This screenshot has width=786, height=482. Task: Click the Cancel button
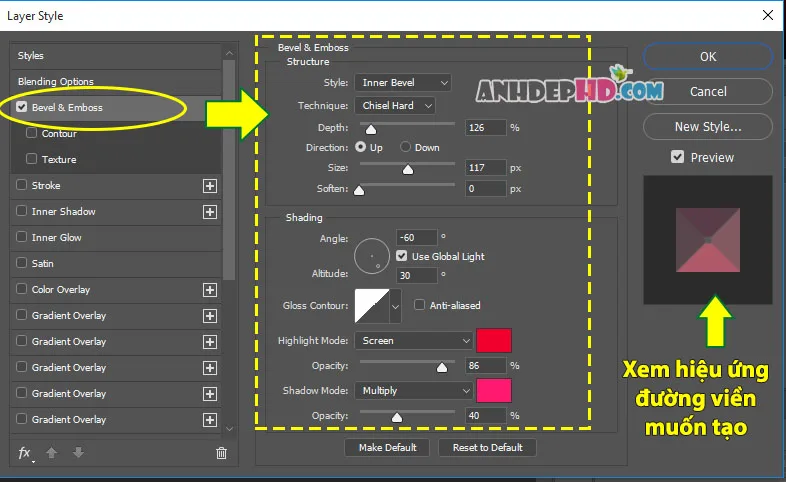click(x=708, y=91)
